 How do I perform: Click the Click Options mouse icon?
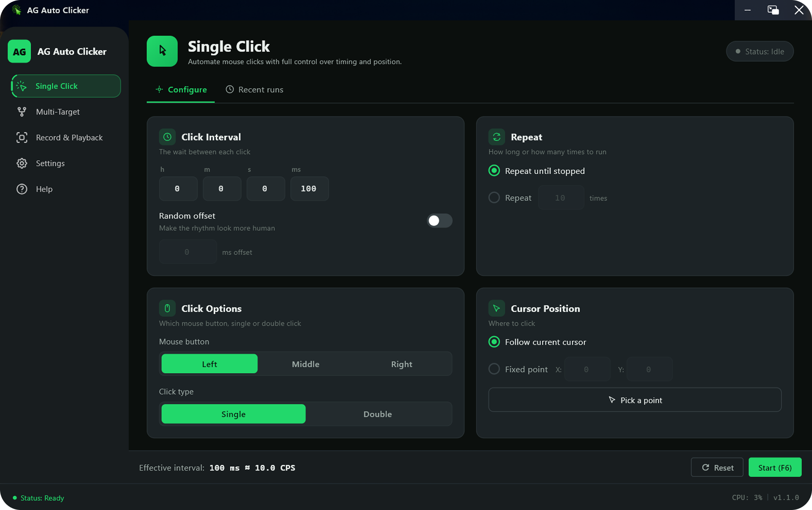tap(167, 309)
